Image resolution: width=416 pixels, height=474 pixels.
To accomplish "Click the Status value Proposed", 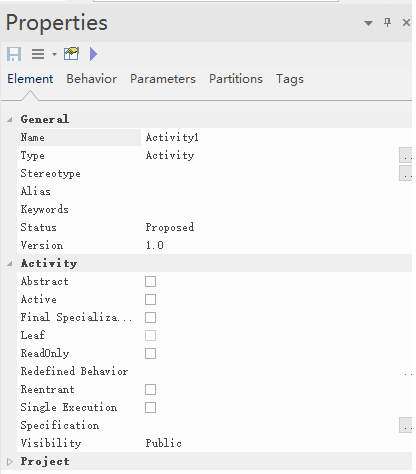I will (170, 227).
